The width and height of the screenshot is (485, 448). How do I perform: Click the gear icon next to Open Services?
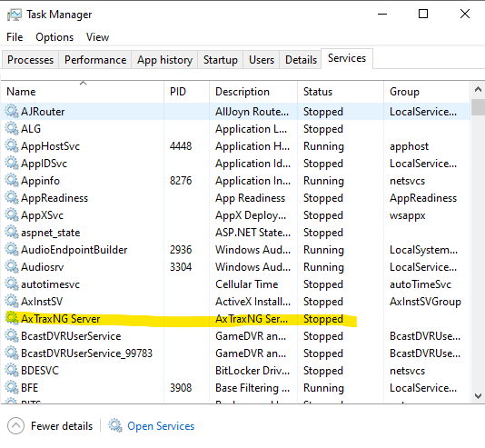pyautogui.click(x=115, y=426)
